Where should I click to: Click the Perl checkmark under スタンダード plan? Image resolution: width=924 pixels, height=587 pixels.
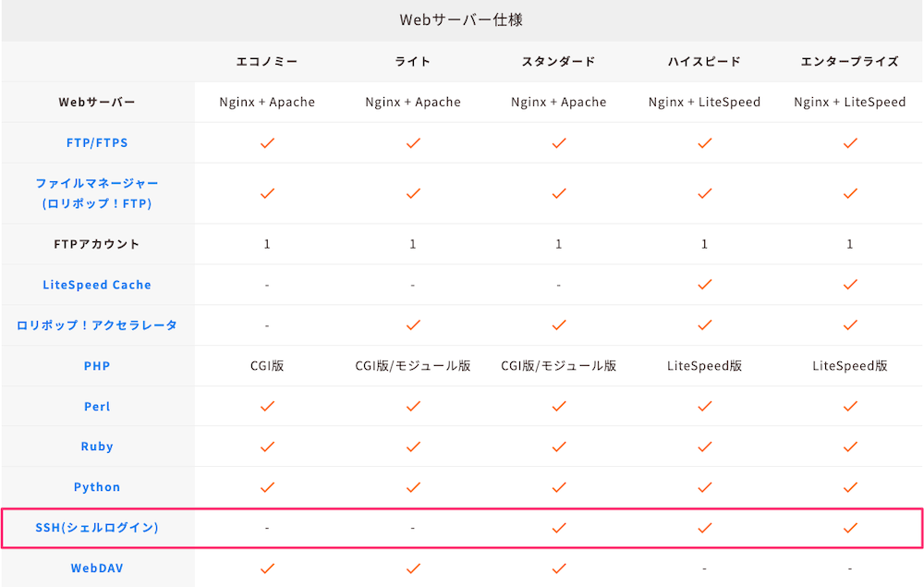tap(558, 406)
